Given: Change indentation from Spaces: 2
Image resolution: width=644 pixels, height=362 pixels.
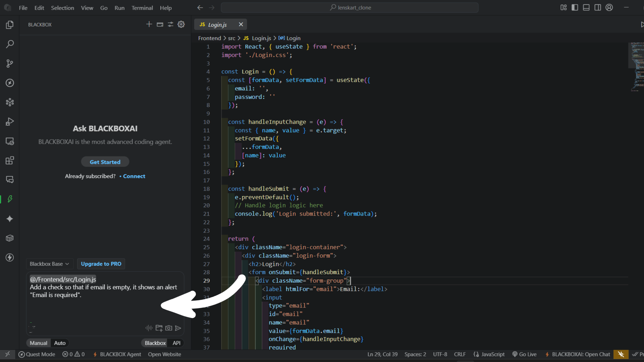Looking at the screenshot, I should point(415,354).
